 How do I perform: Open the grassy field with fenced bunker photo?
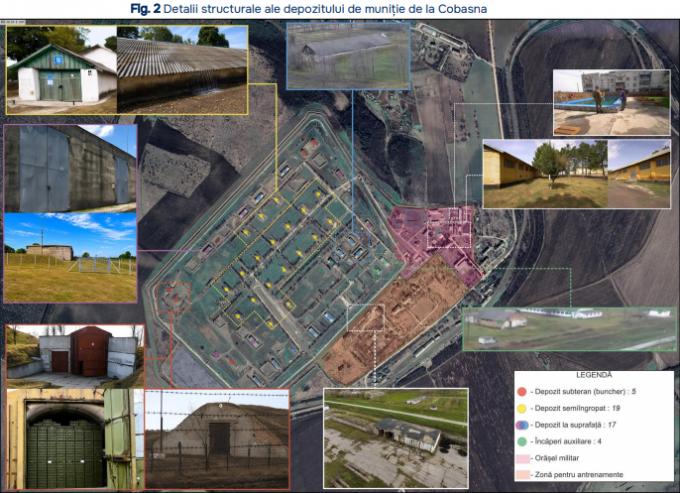click(x=70, y=257)
